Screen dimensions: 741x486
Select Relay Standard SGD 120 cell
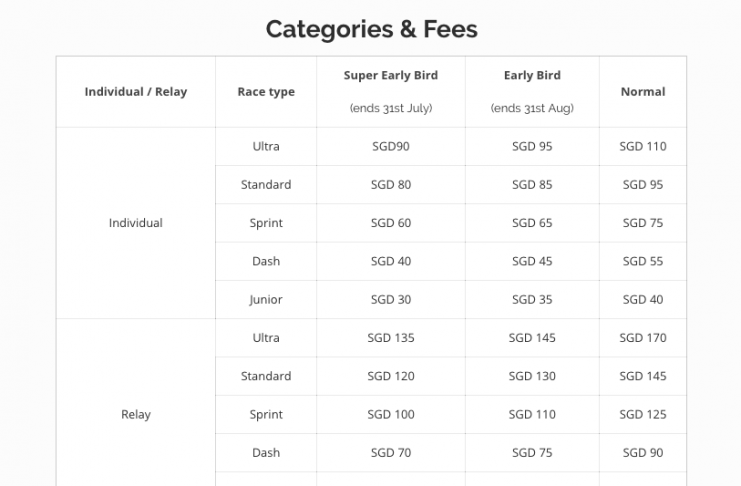[391, 376]
